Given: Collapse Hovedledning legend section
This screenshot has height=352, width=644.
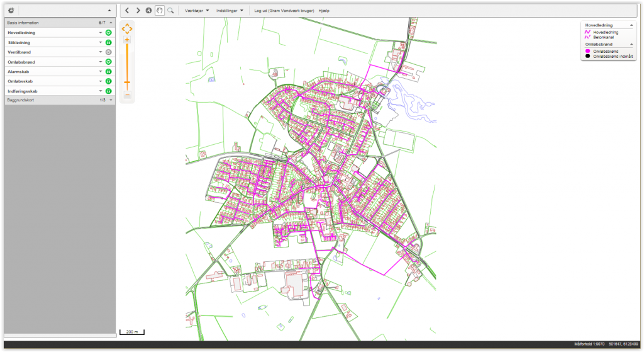Looking at the screenshot, I should [x=631, y=25].
